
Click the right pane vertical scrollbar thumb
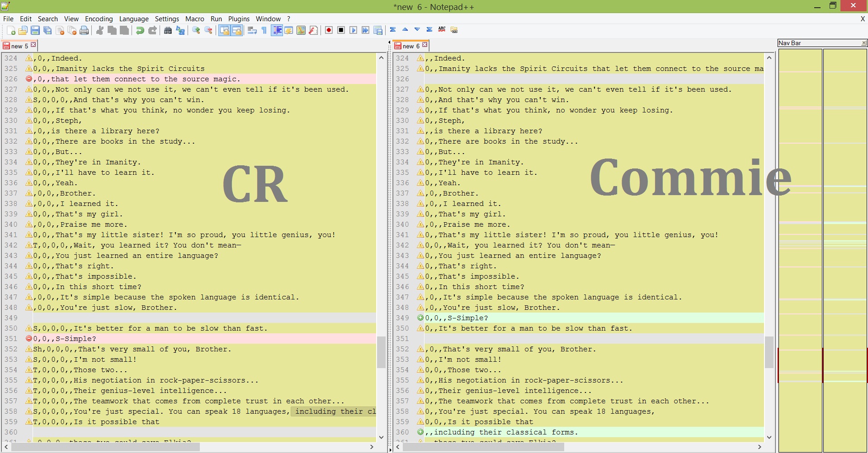(x=769, y=352)
